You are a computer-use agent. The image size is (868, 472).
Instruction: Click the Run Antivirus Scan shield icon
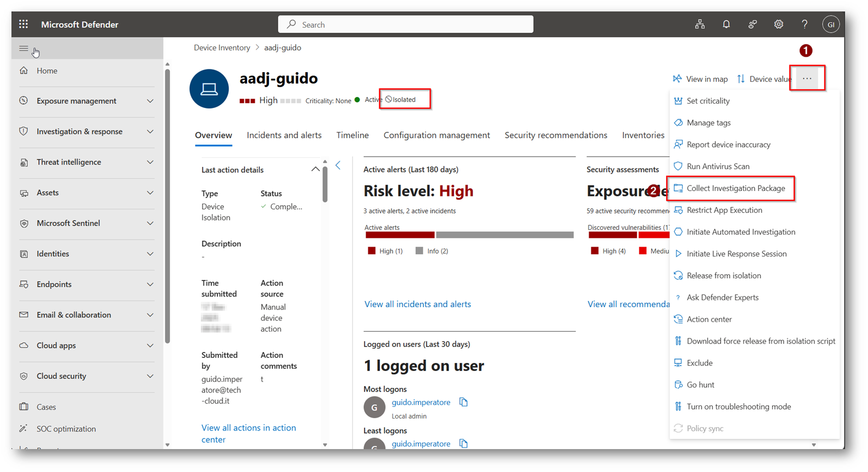point(678,166)
